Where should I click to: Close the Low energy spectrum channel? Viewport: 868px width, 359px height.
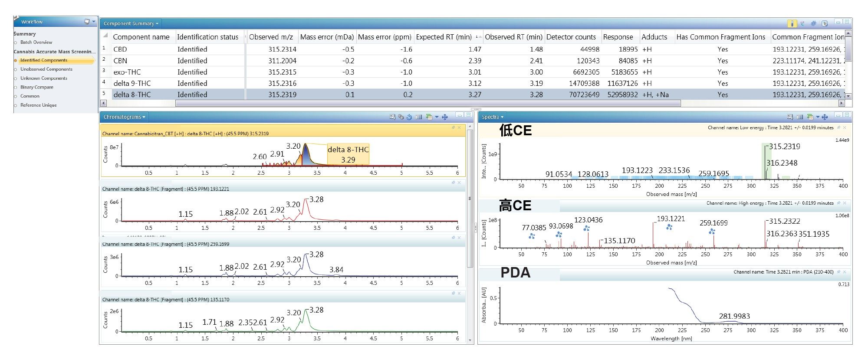click(x=845, y=127)
